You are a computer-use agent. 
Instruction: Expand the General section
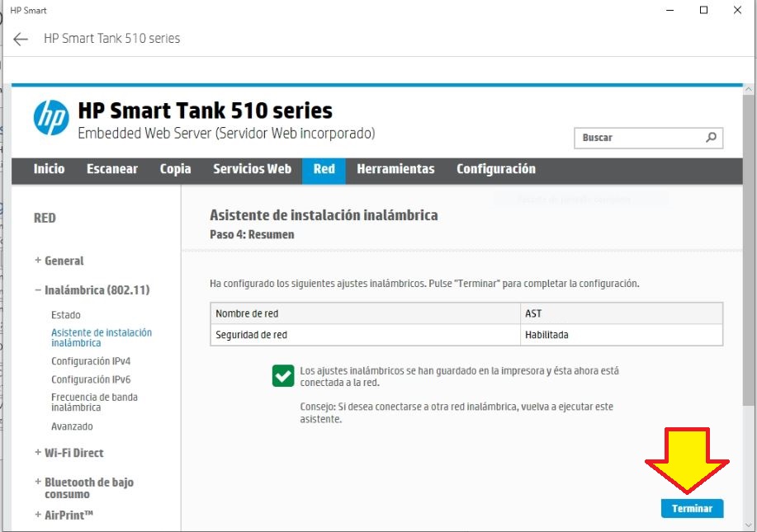(x=59, y=261)
